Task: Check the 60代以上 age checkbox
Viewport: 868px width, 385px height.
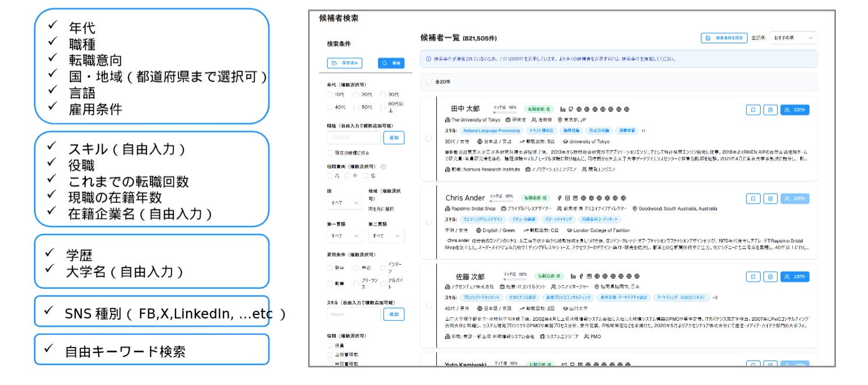Action: [383, 107]
